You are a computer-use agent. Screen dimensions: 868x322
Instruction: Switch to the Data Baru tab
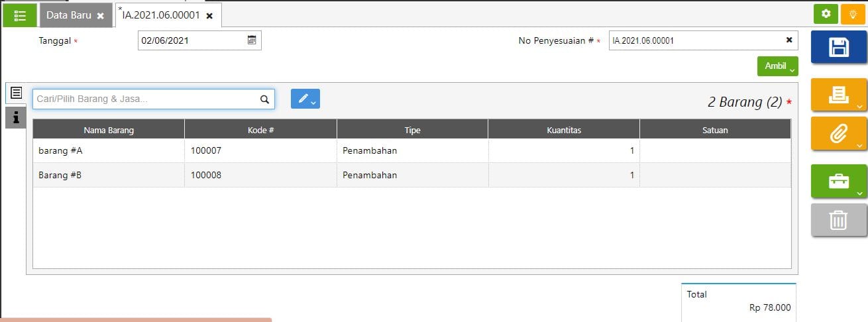coord(69,15)
